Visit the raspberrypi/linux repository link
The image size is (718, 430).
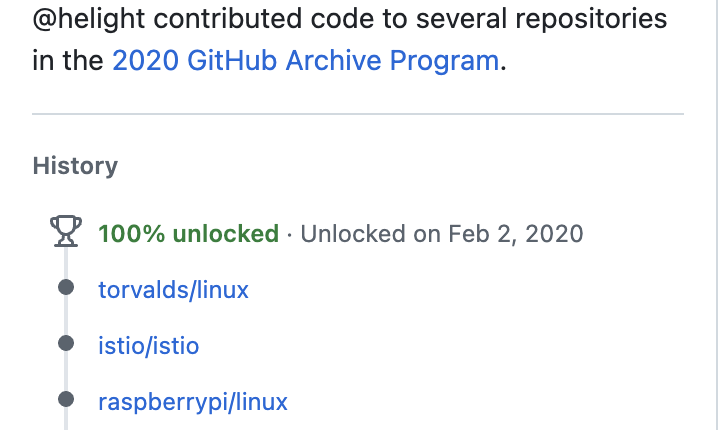coord(193,402)
